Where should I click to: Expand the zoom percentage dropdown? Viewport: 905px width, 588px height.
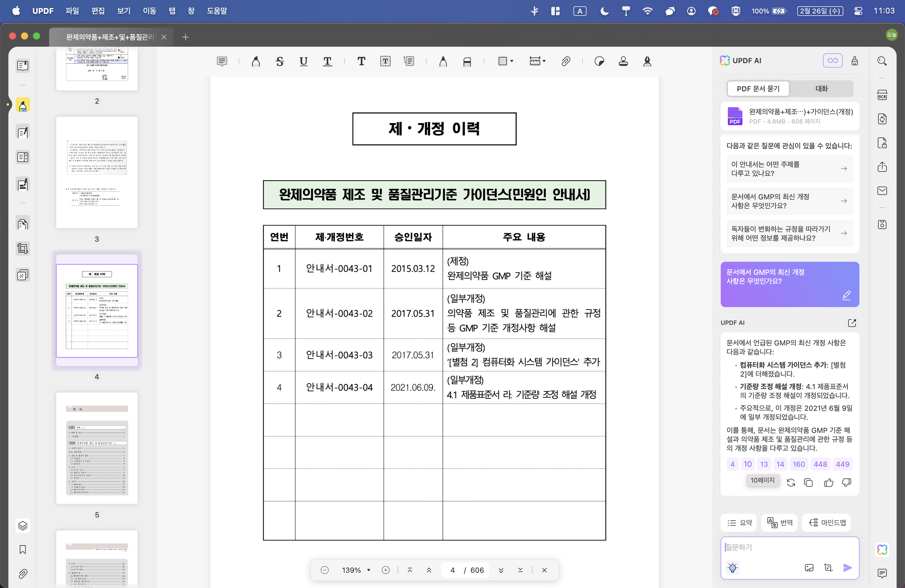tap(368, 570)
